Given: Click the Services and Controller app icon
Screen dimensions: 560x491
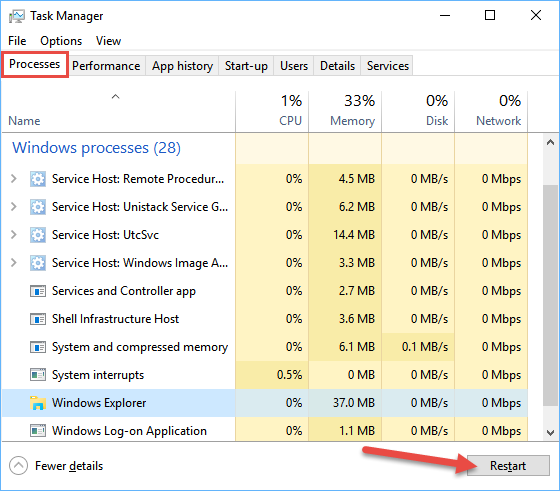Looking at the screenshot, I should pyautogui.click(x=38, y=291).
